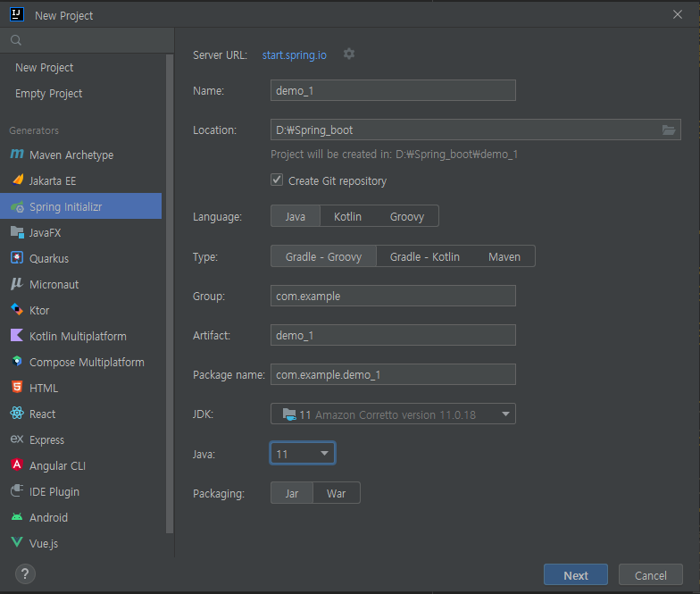
Task: Click the Quarkus icon
Action: [17, 258]
